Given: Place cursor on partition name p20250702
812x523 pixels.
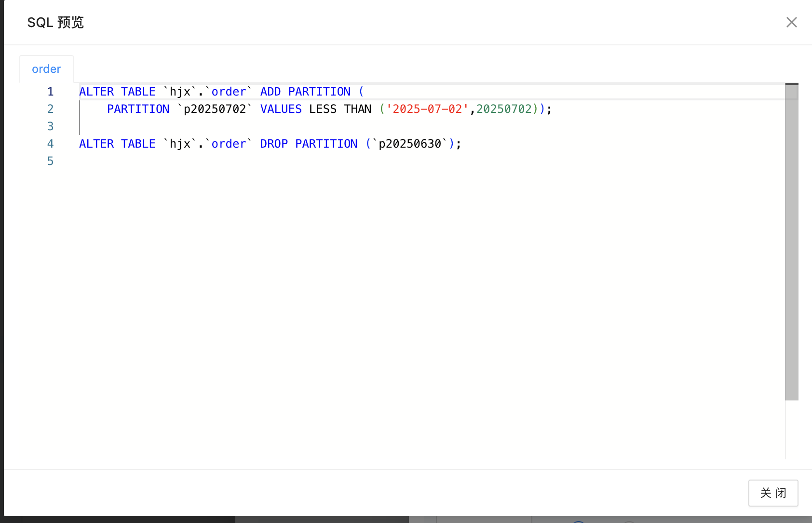Looking at the screenshot, I should (215, 109).
